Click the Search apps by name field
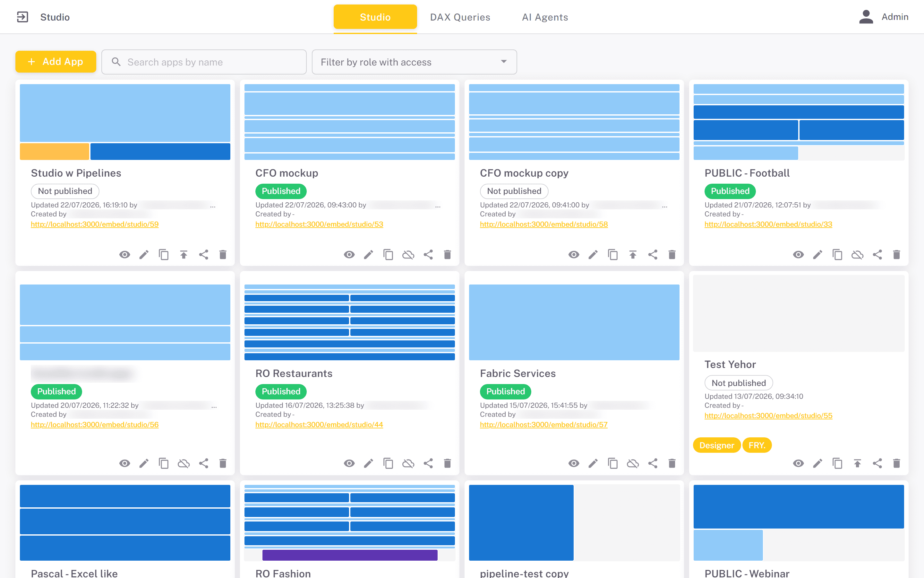 coord(204,62)
